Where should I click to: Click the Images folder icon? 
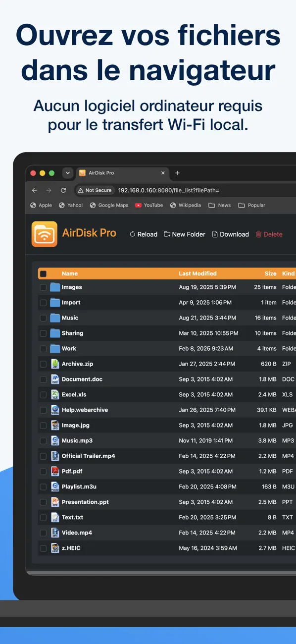[55, 287]
